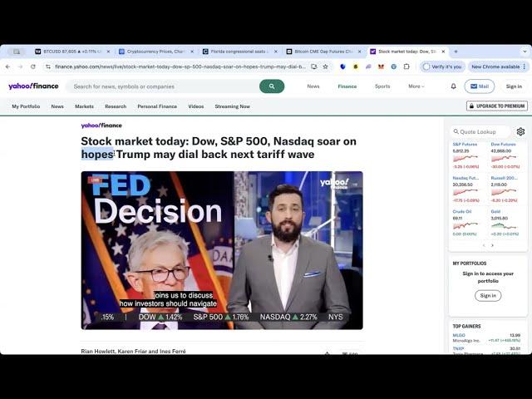Click the browser back arrow
532x399 pixels.
click(x=7, y=66)
